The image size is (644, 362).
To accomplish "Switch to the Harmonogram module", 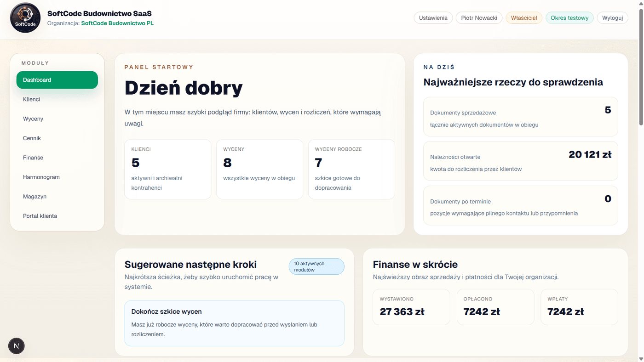I will coord(57,177).
